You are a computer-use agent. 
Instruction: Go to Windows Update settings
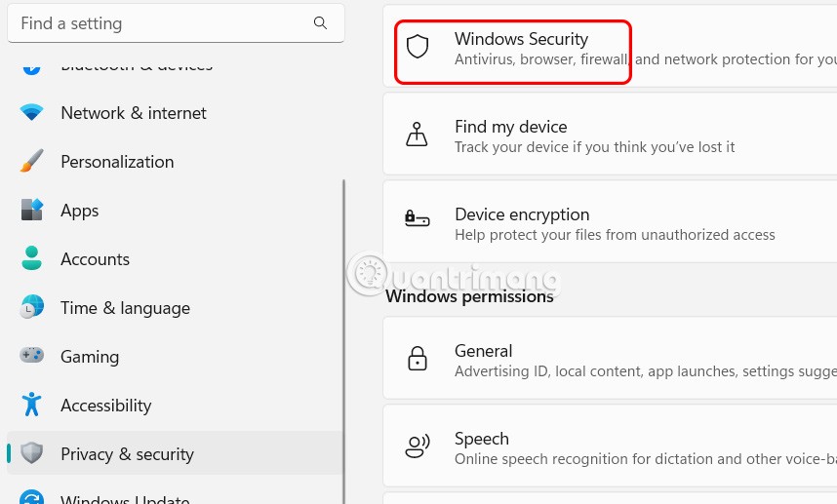click(125, 498)
